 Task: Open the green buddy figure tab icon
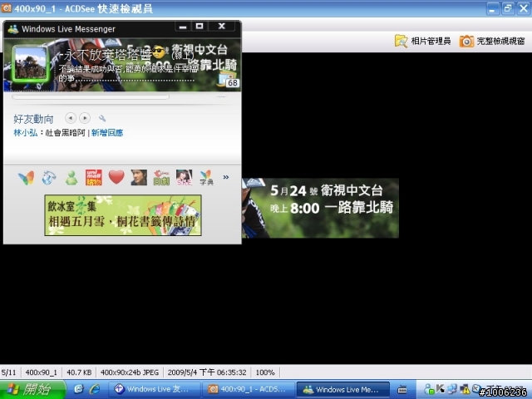pos(71,177)
